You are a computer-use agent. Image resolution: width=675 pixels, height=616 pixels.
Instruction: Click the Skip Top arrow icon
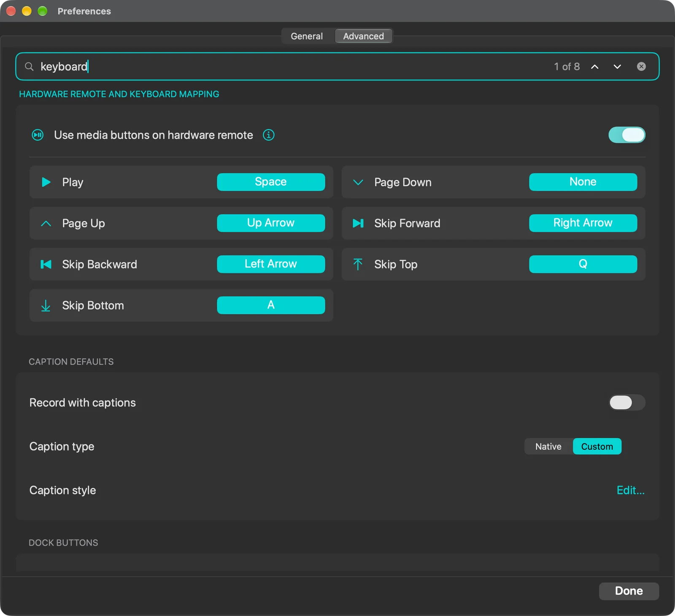[358, 264]
